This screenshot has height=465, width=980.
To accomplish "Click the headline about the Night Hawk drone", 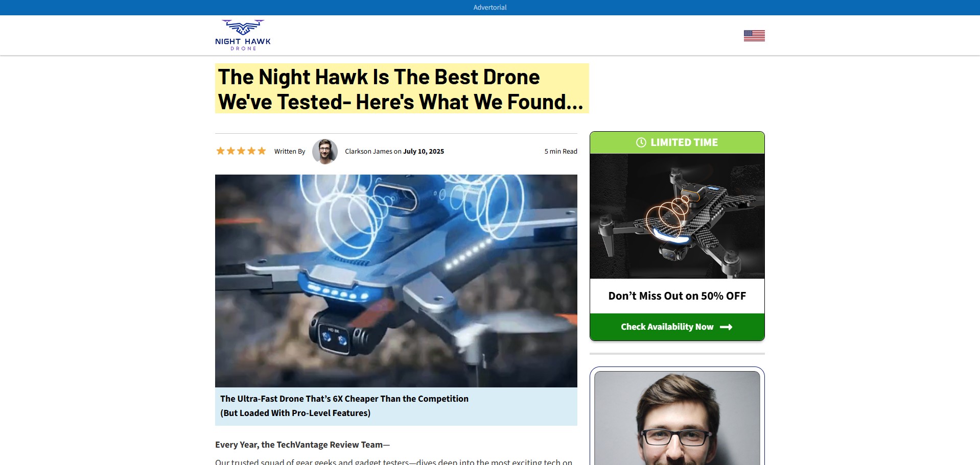I will pyautogui.click(x=402, y=89).
